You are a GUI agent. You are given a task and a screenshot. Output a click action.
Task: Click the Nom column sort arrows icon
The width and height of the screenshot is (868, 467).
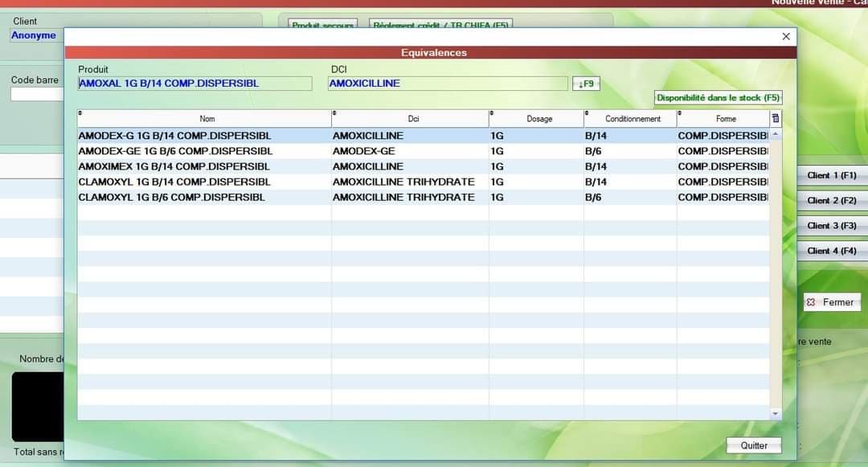[80, 113]
